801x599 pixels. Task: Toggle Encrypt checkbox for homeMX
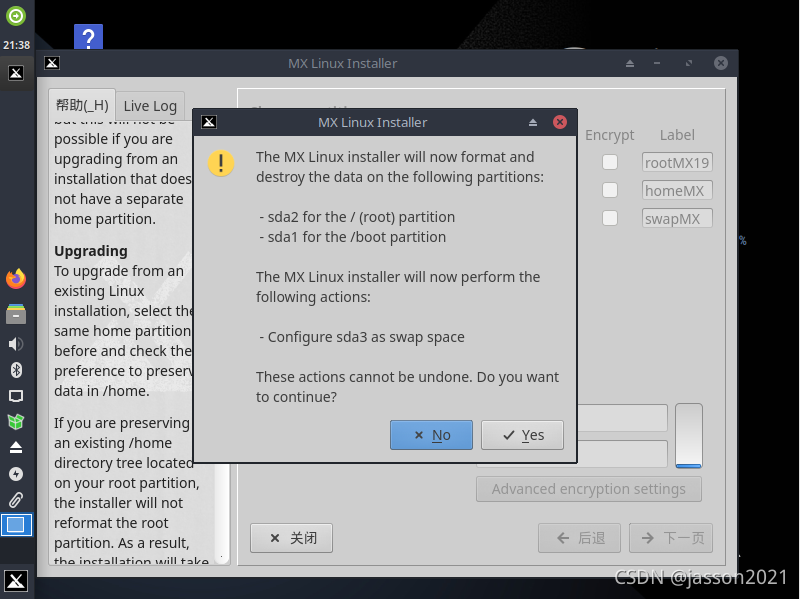[x=609, y=190]
